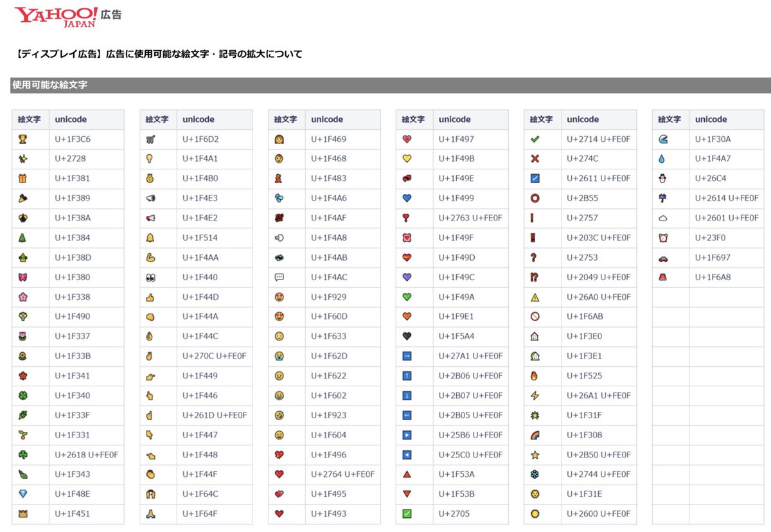This screenshot has width=771, height=532.
Task: Click the gift box emoji beside U+1F381
Action: click(x=23, y=179)
